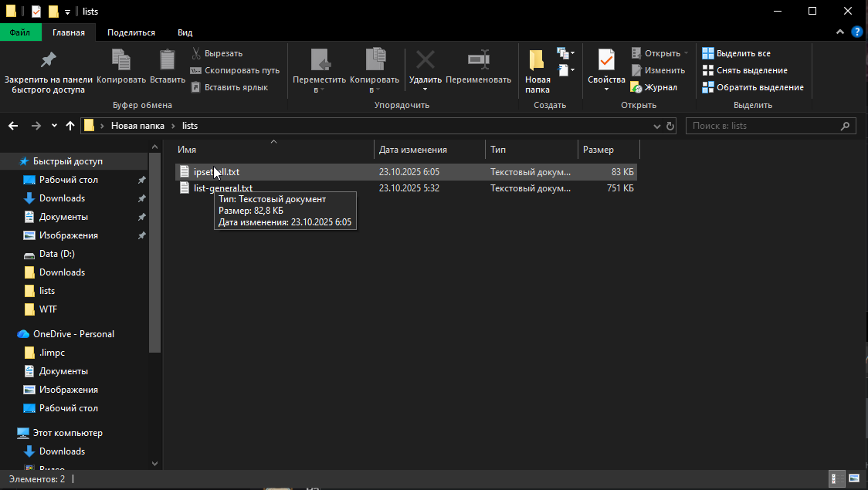Collapse the ribbon chevron
Image resolution: width=868 pixels, height=490 pixels.
click(x=839, y=32)
